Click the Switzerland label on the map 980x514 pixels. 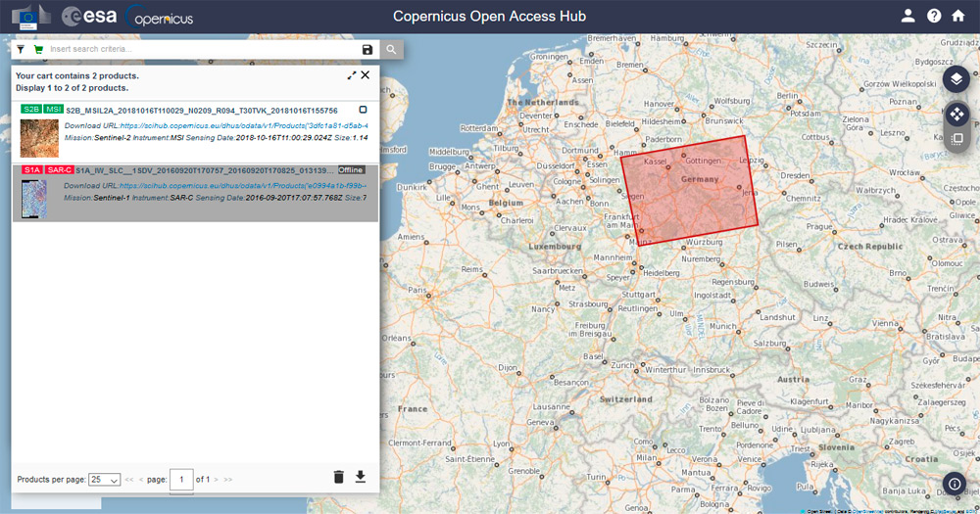click(625, 399)
